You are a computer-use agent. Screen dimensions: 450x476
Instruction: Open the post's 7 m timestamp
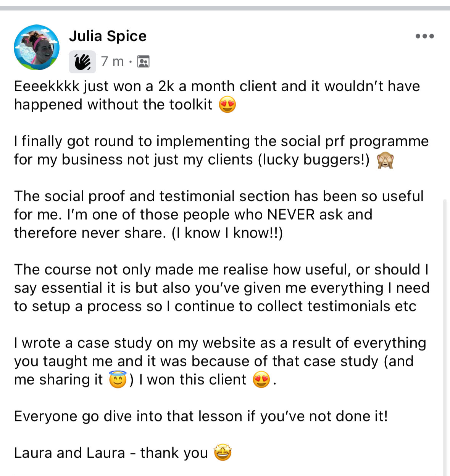pos(113,61)
